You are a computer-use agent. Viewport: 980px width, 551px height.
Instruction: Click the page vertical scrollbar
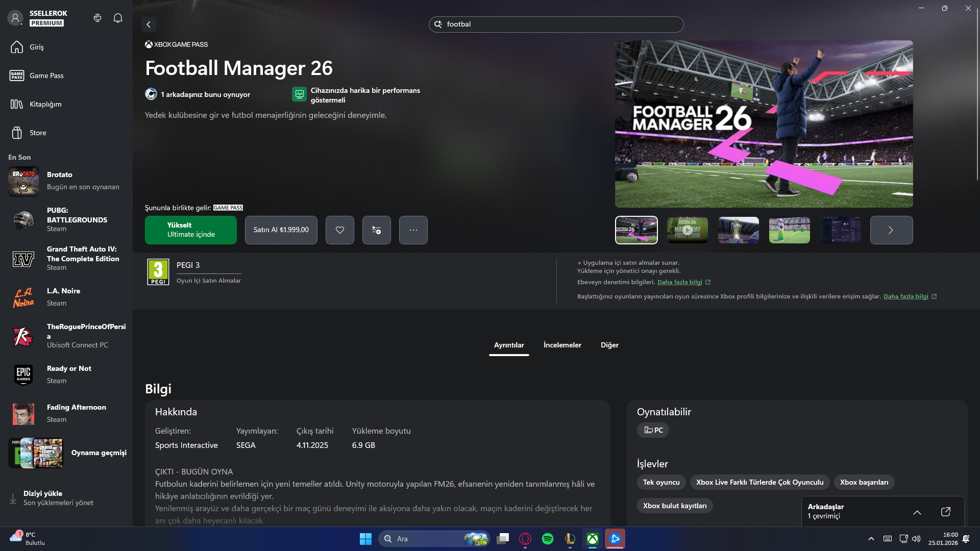point(977,94)
